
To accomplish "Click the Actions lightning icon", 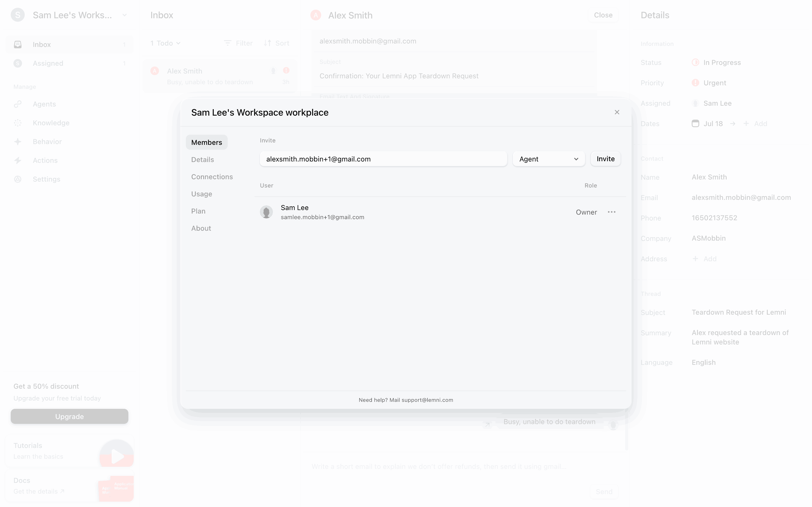I will click(x=18, y=160).
